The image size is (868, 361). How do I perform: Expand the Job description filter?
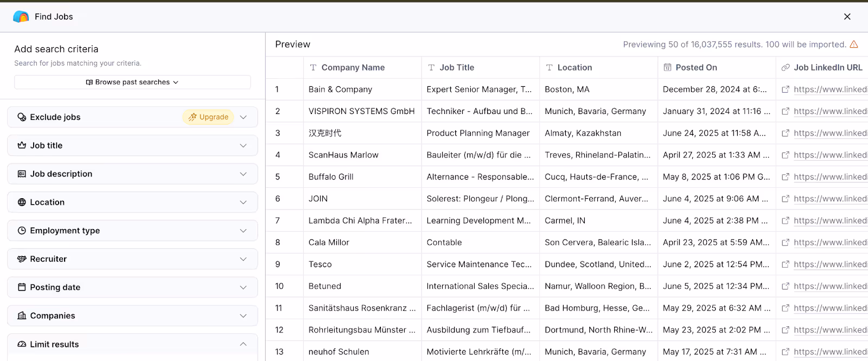tap(132, 174)
